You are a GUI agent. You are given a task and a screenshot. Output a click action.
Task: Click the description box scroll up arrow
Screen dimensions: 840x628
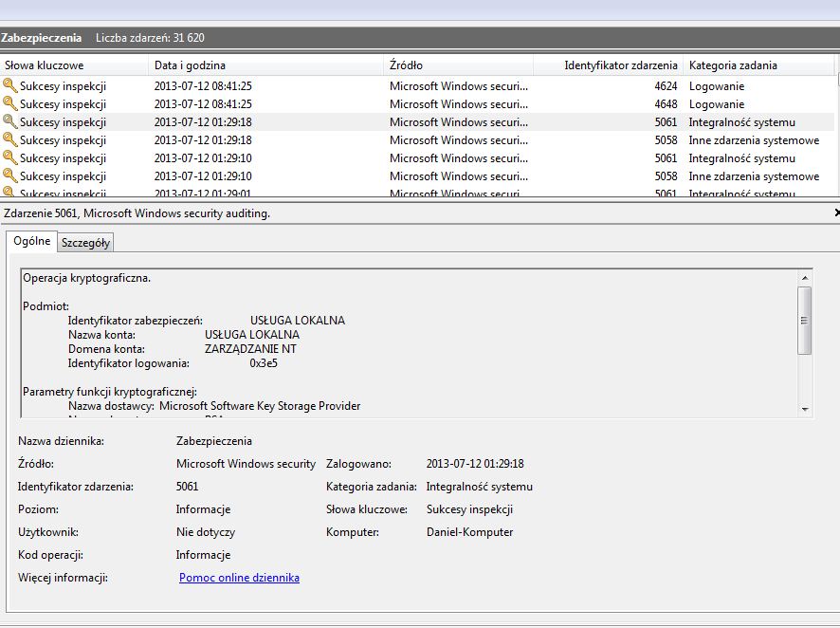point(805,278)
